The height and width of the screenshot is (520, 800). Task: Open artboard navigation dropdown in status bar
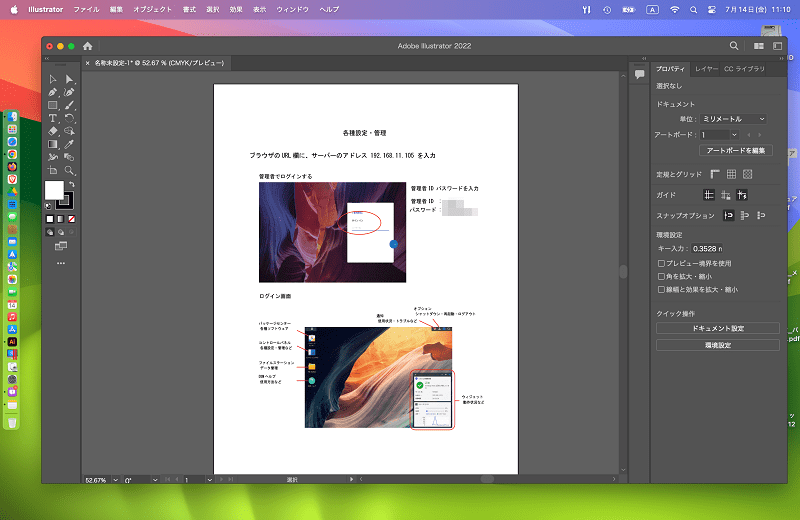209,480
